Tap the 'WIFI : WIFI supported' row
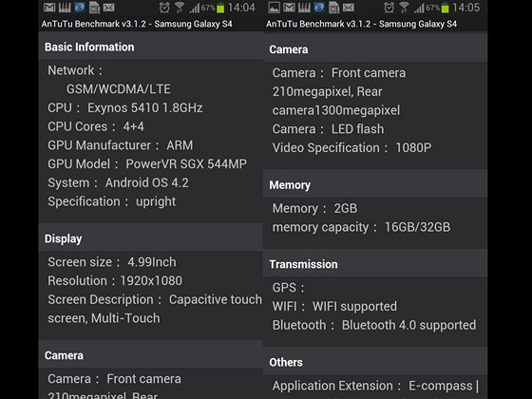Viewport: 532px width, 399px height. click(x=334, y=306)
